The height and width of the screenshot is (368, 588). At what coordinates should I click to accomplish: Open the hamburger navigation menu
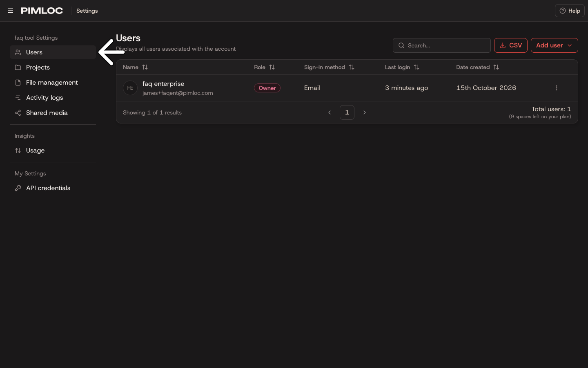11,11
